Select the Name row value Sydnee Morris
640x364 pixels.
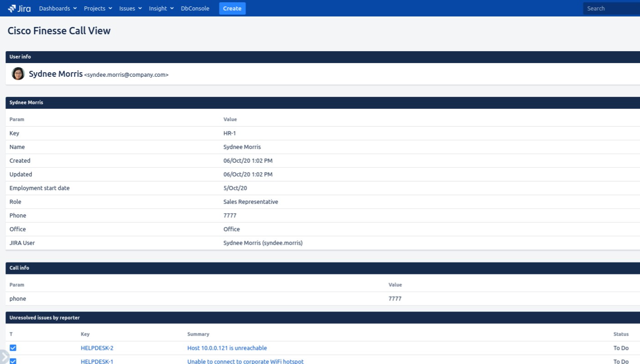coord(242,147)
